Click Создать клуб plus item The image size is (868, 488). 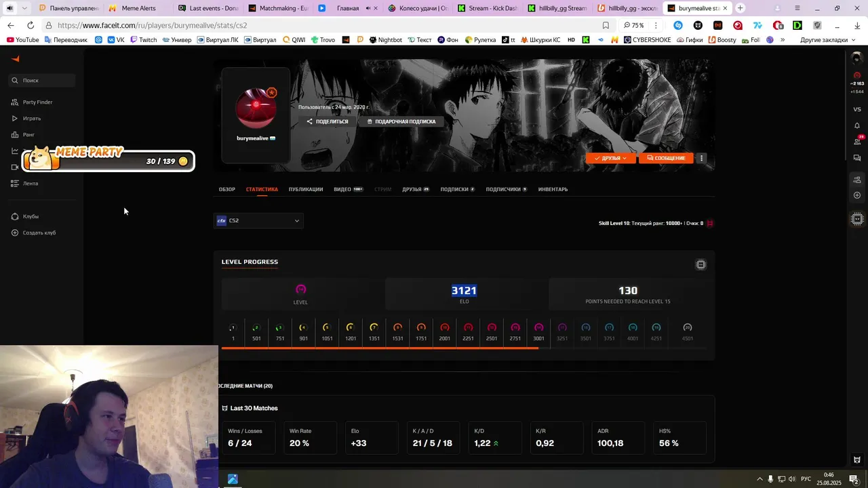[x=34, y=233]
